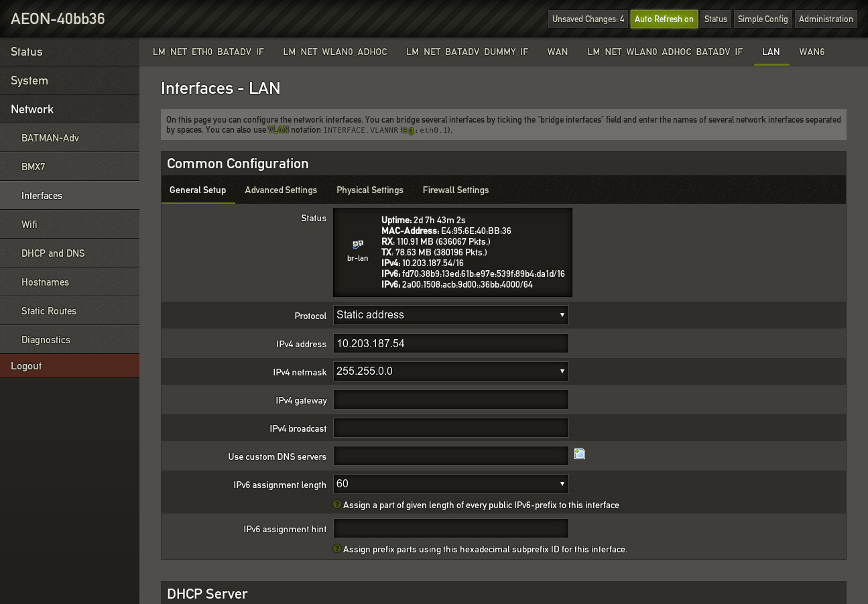
Task: Click the Administration button in header
Action: (826, 19)
